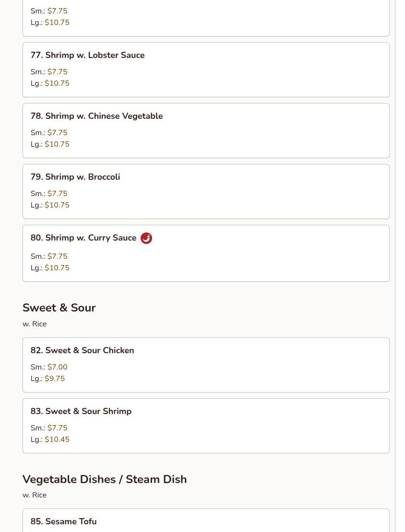Click large $10.75 price for Shrimp w. Lobster Sauce
This screenshot has width=405, height=532.
57,83
